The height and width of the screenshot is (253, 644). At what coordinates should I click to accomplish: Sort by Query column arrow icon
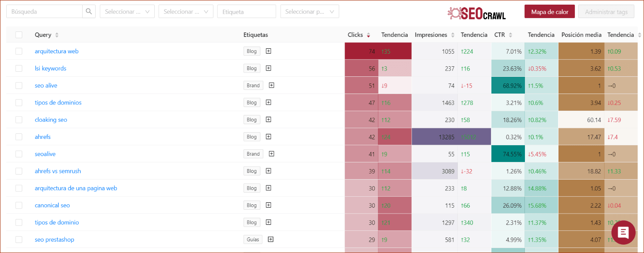click(57, 35)
